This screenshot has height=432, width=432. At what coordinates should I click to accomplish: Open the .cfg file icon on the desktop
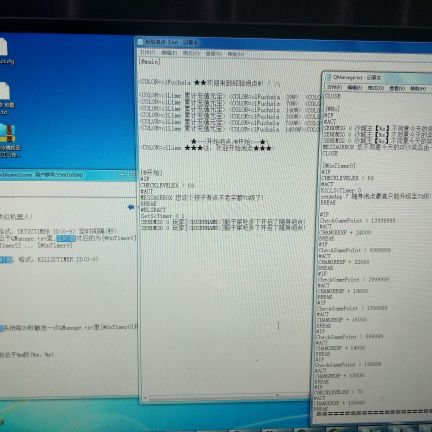pos(4,50)
